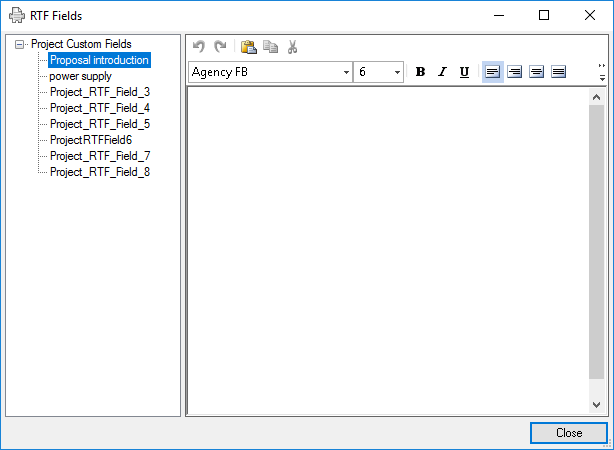614x450 pixels.
Task: Toggle Italic formatting
Action: (442, 72)
